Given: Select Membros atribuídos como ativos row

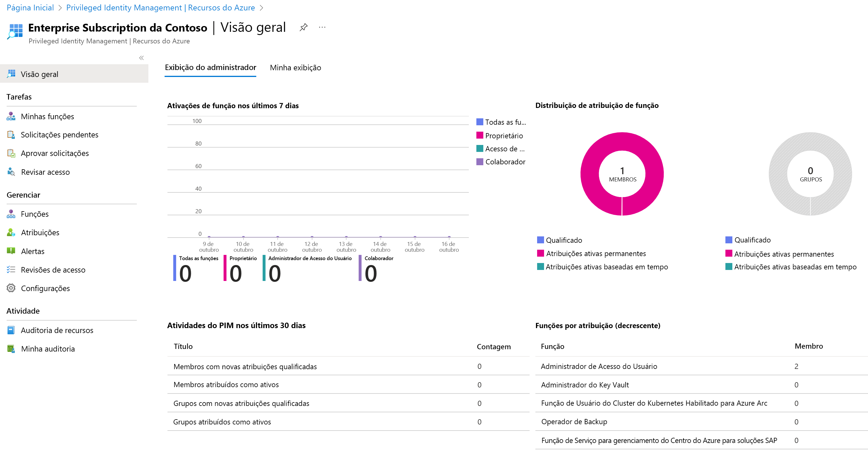Looking at the screenshot, I should click(x=349, y=385).
